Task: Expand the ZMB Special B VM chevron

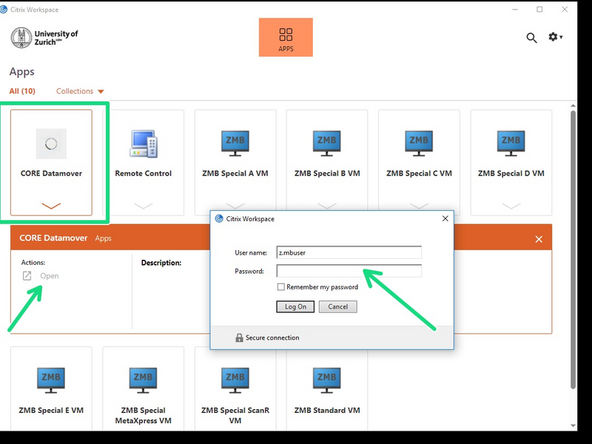Action: click(x=327, y=206)
